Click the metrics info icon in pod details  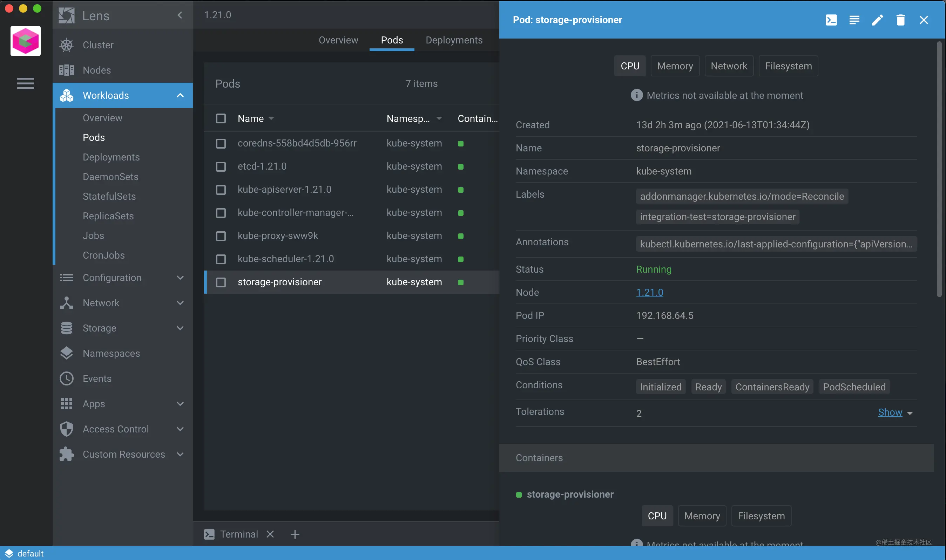tap(636, 95)
